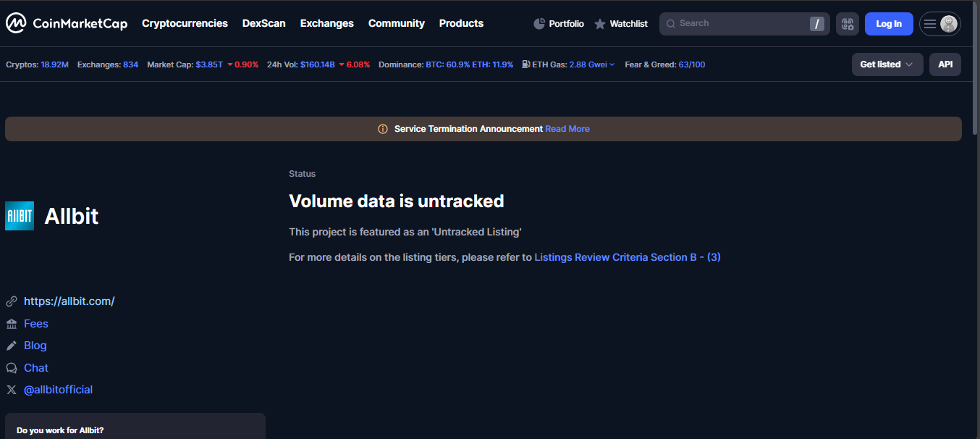This screenshot has height=439, width=980.
Task: Click the X logo beside @allbitofficial
Action: click(12, 390)
